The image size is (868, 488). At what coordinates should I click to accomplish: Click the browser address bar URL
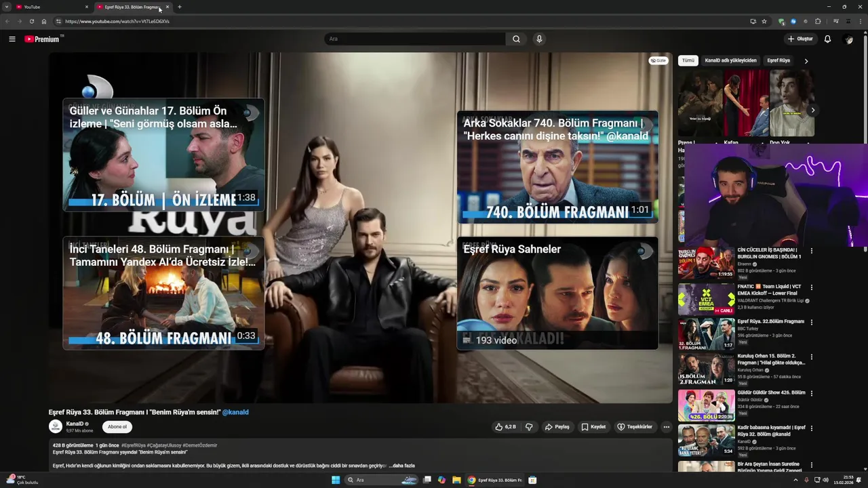point(117,21)
